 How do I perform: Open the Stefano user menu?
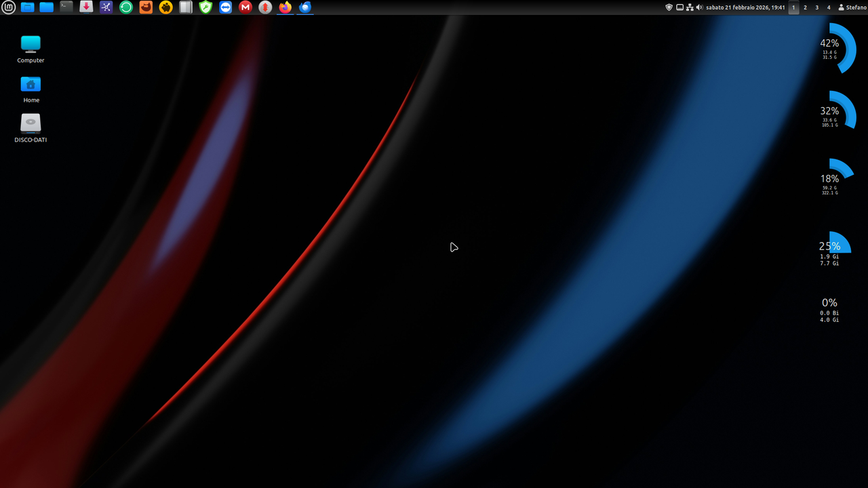point(852,7)
